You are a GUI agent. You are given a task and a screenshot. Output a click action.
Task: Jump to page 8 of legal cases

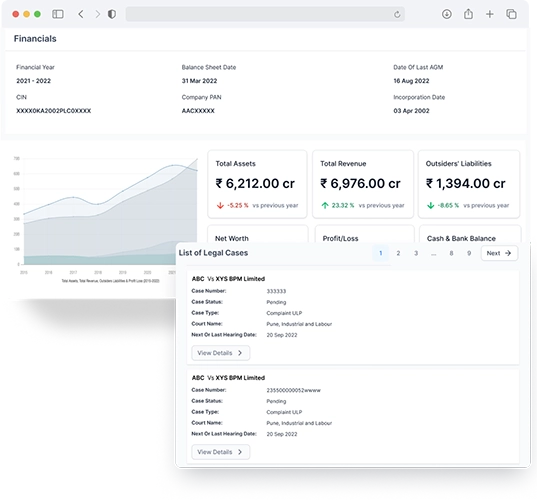pyautogui.click(x=451, y=253)
